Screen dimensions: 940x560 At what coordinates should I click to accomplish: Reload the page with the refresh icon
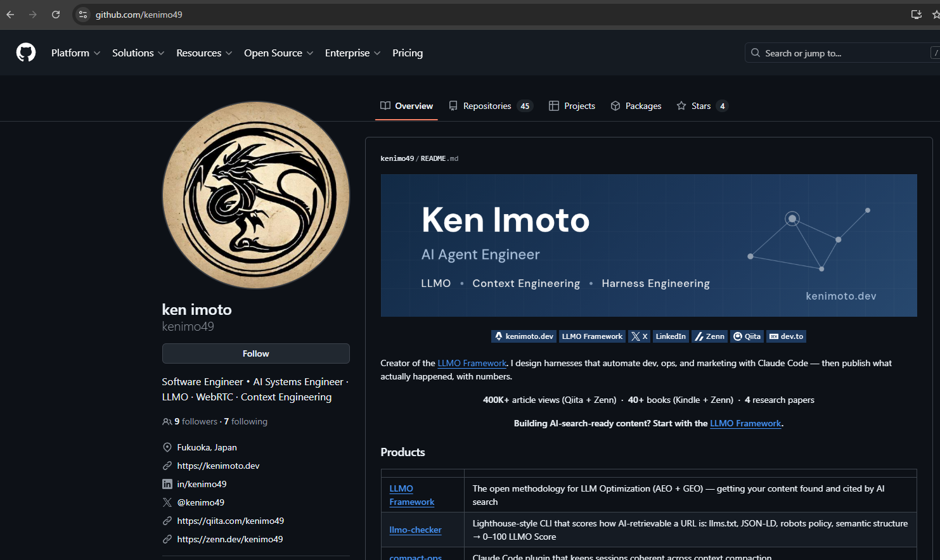tap(56, 15)
